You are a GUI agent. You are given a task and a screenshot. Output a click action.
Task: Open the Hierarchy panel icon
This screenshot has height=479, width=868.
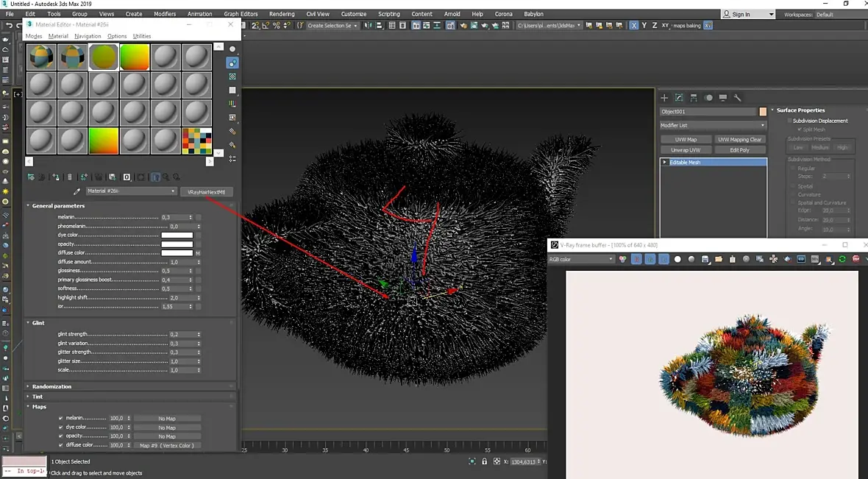[694, 97]
